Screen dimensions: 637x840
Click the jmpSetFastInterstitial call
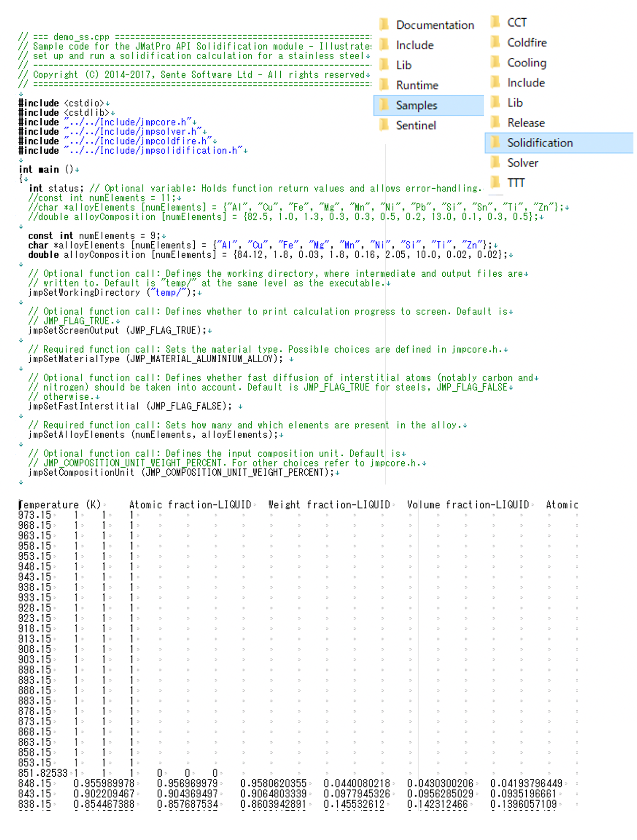(130, 406)
